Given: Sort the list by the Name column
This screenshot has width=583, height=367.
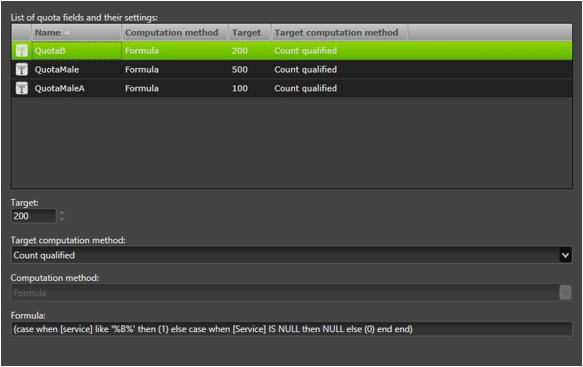Looking at the screenshot, I should (76, 33).
